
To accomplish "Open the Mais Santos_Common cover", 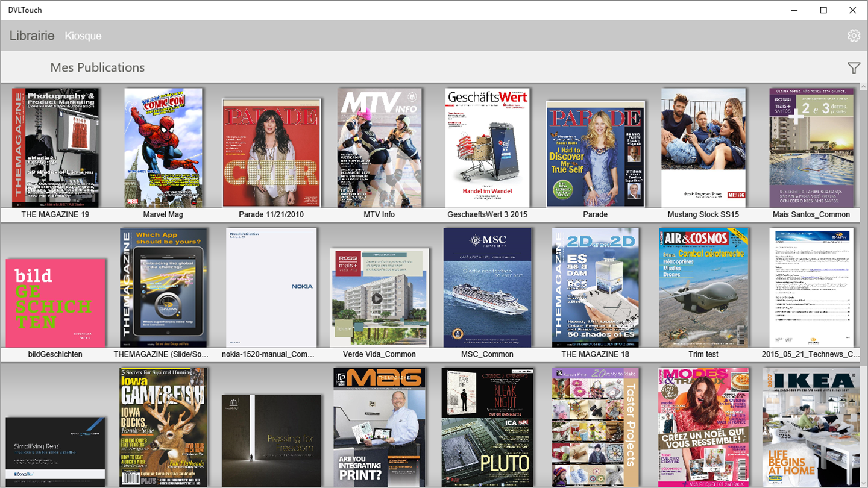I will [x=811, y=148].
